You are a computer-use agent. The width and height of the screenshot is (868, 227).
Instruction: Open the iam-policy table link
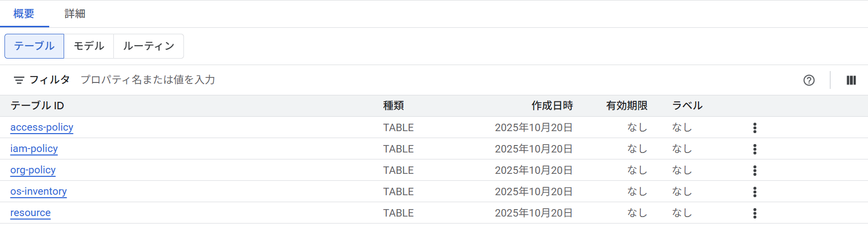coord(34,149)
